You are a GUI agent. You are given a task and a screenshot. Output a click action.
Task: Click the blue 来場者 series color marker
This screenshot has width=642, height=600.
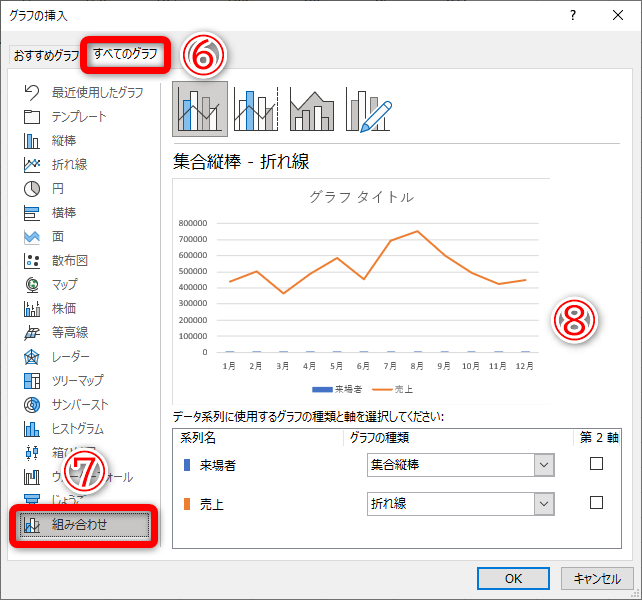pyautogui.click(x=187, y=465)
